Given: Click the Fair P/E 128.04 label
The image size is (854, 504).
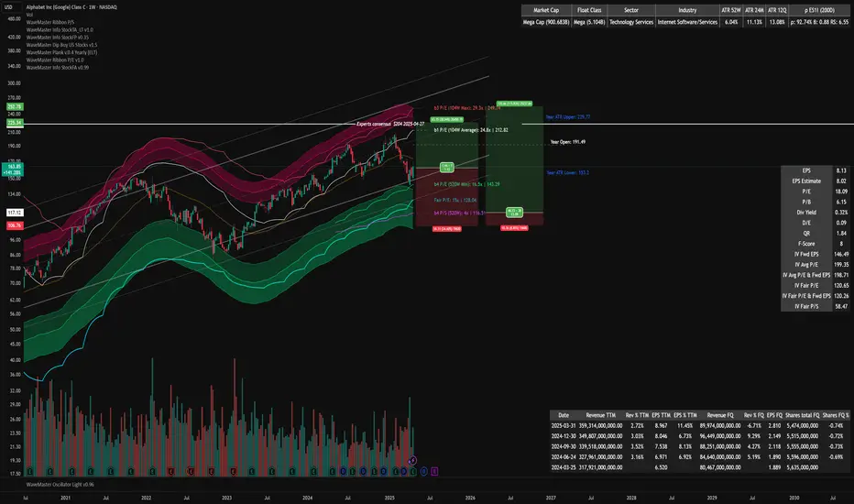Looking at the screenshot, I should [x=455, y=200].
